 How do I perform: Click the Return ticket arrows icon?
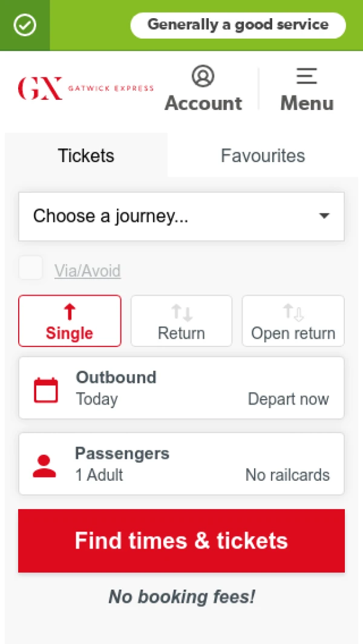(181, 313)
